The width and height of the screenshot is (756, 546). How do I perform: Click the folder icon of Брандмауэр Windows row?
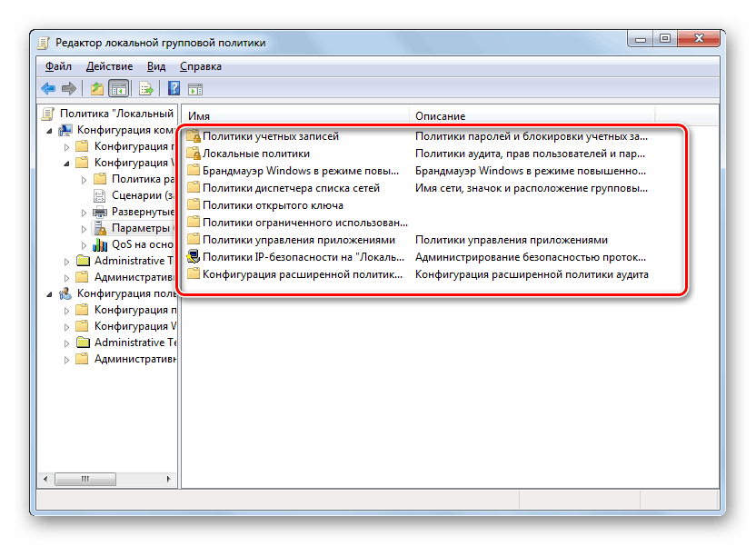194,171
